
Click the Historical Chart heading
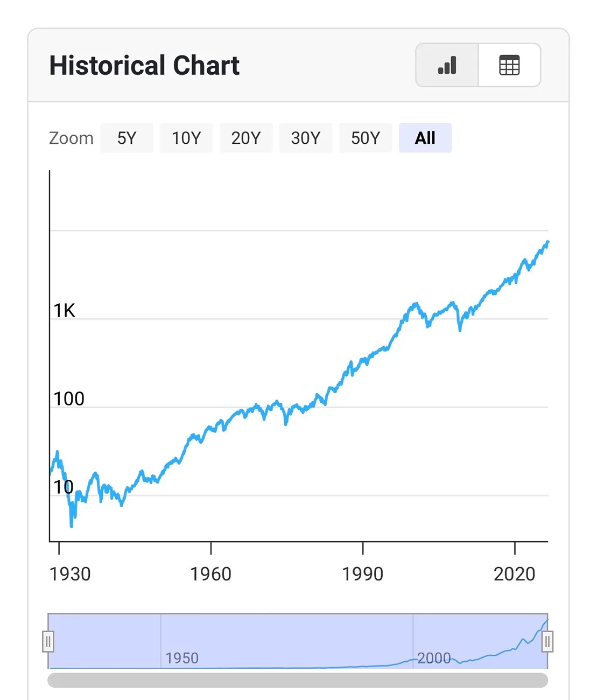point(144,66)
